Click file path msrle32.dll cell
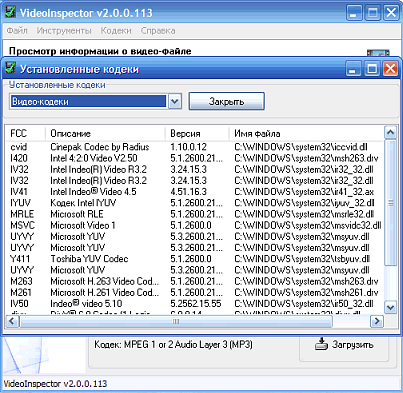Screen dimensions: 403x393 304,214
